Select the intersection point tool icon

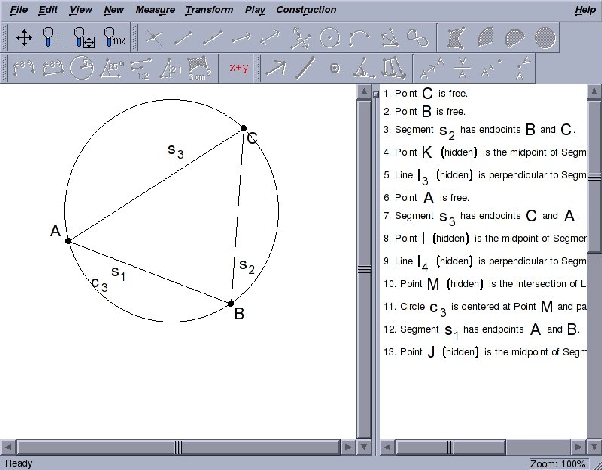154,38
